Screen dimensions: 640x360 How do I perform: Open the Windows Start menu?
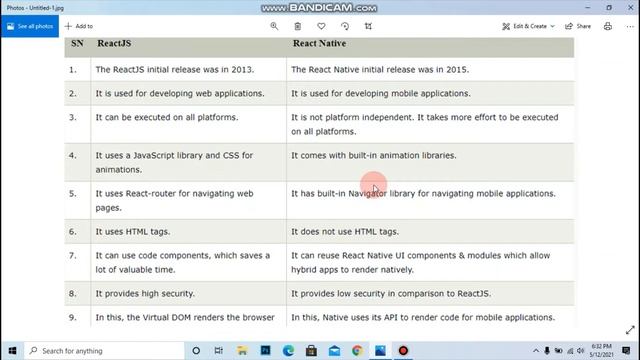tap(12, 351)
